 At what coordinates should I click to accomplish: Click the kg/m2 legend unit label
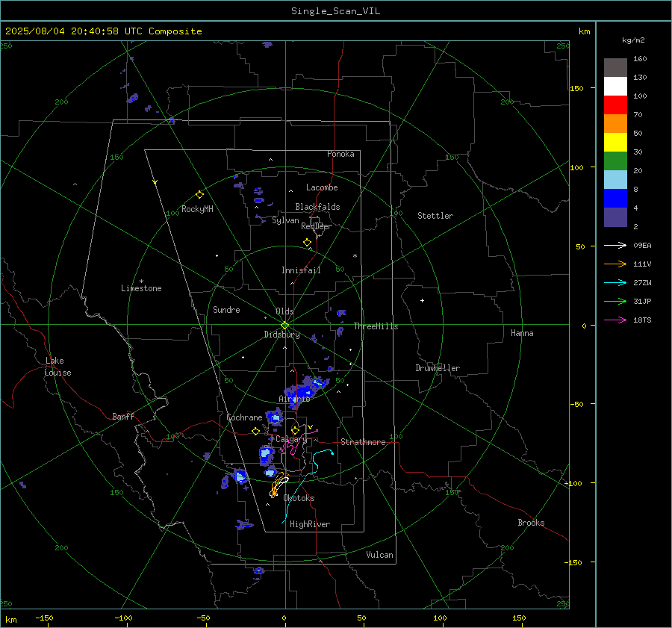[633, 40]
